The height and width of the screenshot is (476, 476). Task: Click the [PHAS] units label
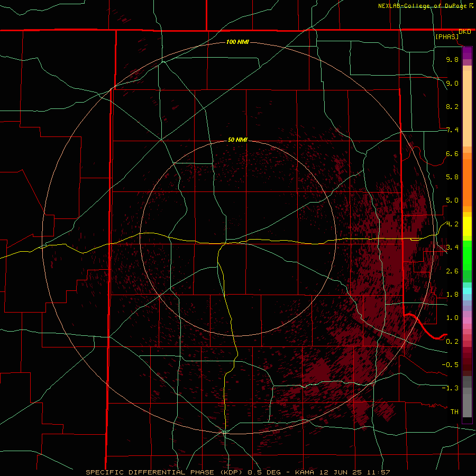coord(447,37)
